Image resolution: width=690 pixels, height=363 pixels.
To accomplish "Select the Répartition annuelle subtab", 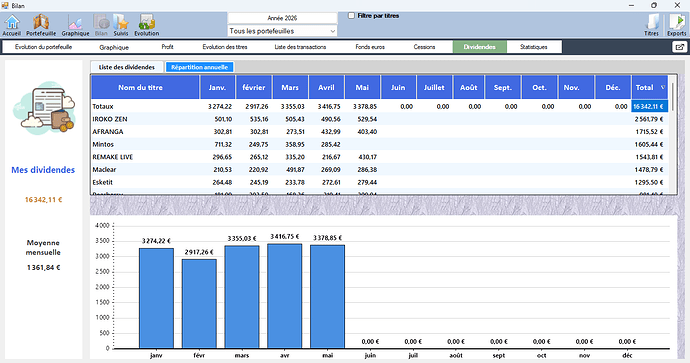I will [199, 67].
